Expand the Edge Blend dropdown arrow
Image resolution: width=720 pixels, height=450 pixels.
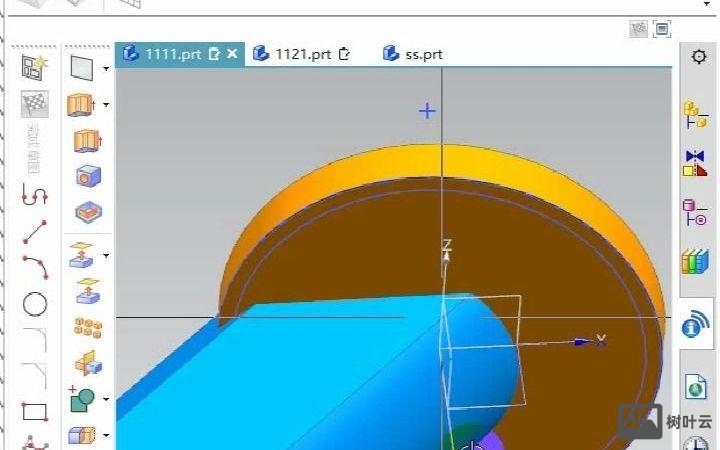[106, 435]
